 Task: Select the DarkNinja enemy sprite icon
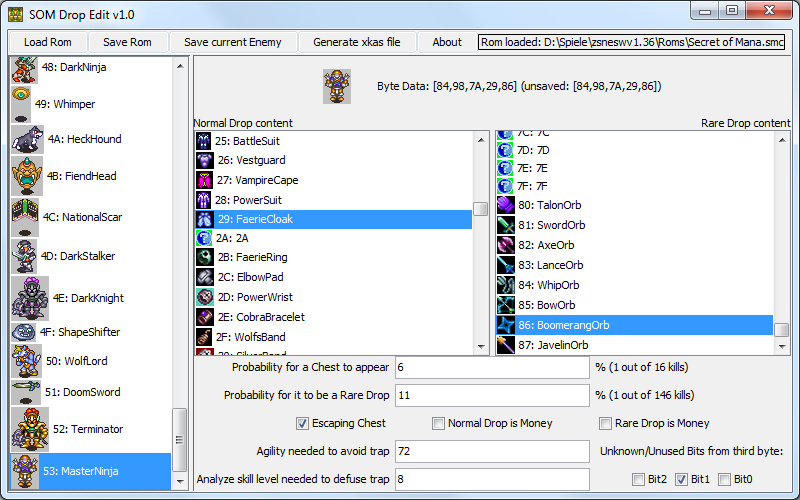[x=24, y=70]
